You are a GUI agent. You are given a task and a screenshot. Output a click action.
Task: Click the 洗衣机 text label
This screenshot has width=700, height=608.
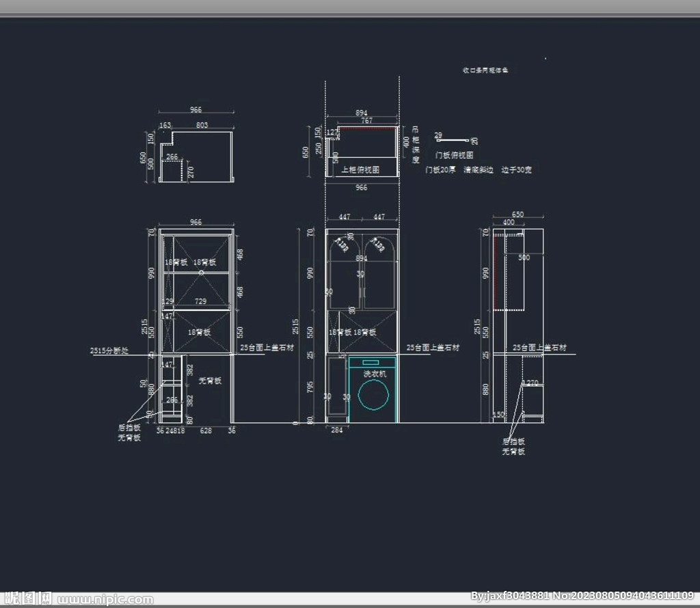[x=375, y=374]
